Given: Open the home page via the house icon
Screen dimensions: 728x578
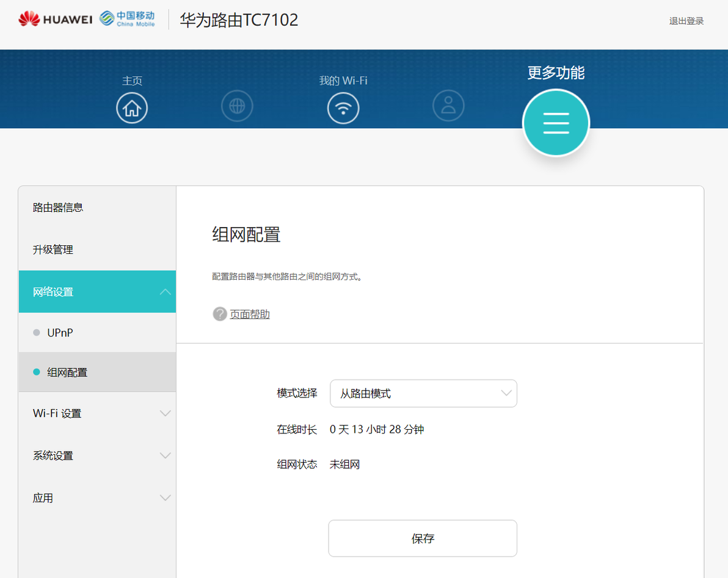Looking at the screenshot, I should 132,108.
